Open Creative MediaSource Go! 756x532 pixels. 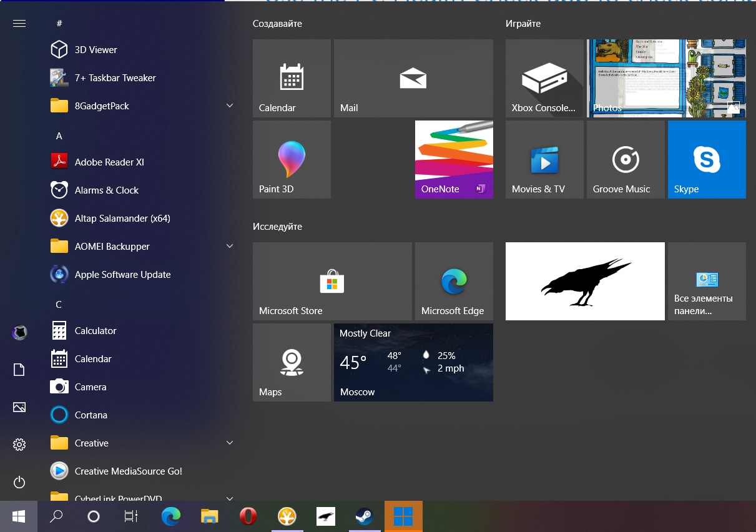[x=142, y=471]
